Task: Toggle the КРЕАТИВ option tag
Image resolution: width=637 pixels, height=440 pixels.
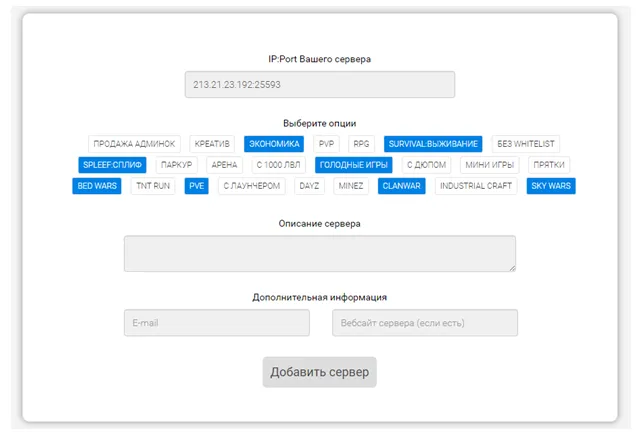Action: pyautogui.click(x=212, y=144)
